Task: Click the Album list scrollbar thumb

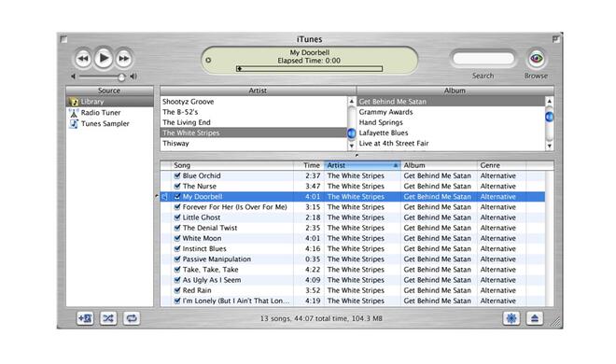Action: (549, 117)
